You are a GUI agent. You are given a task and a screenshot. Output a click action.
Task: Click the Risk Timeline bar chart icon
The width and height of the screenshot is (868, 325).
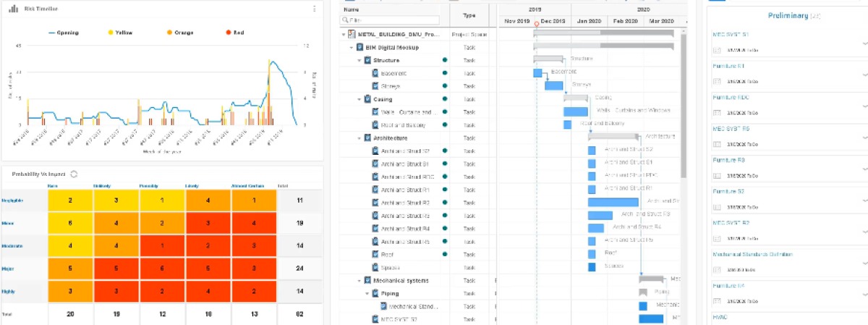(14, 9)
